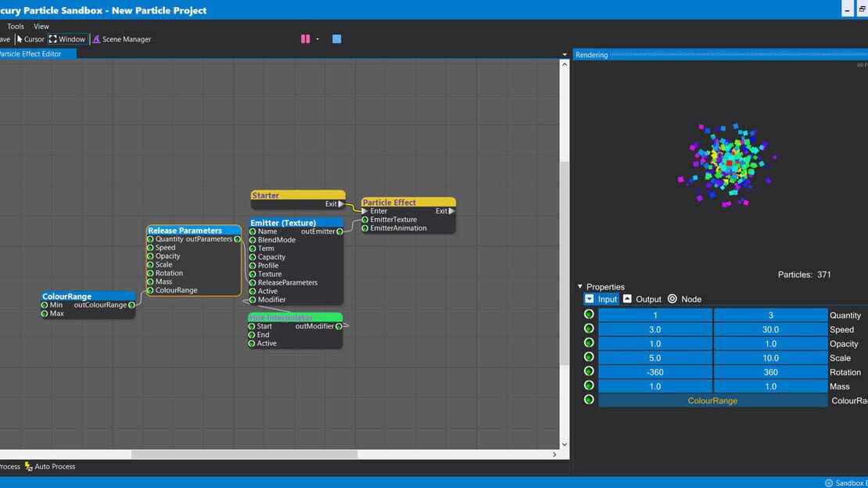Click the green port icon beside Rotation property
Screen dimensions: 868x488
[589, 371]
